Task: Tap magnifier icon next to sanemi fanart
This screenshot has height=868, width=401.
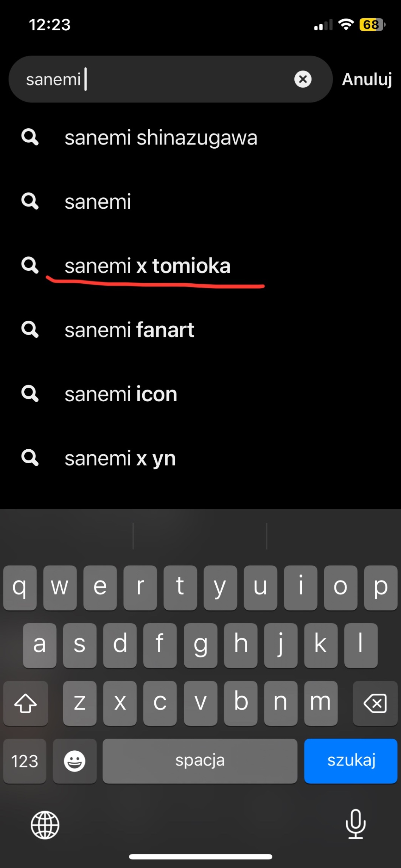Action: pos(30,329)
